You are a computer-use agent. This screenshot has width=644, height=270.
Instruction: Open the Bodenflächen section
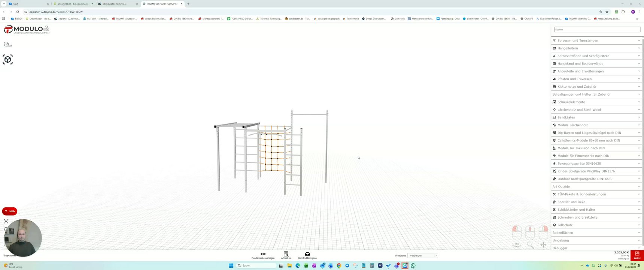[x=596, y=232]
